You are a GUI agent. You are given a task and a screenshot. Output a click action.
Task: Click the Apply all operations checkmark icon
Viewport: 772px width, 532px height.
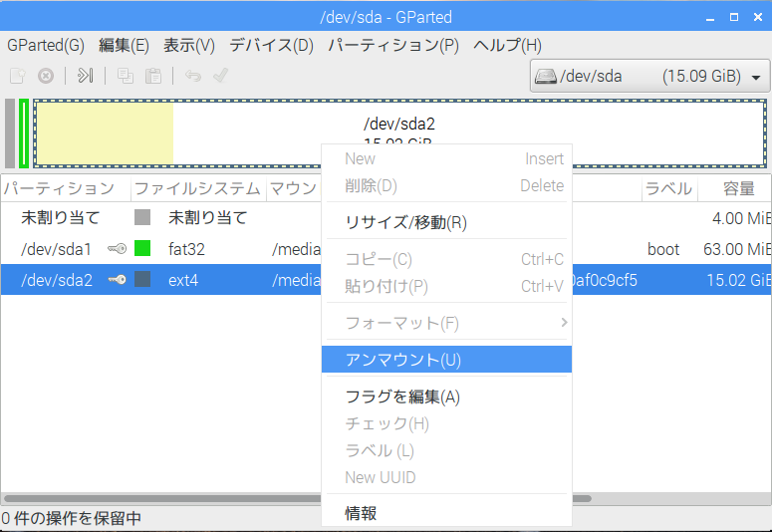click(x=220, y=76)
